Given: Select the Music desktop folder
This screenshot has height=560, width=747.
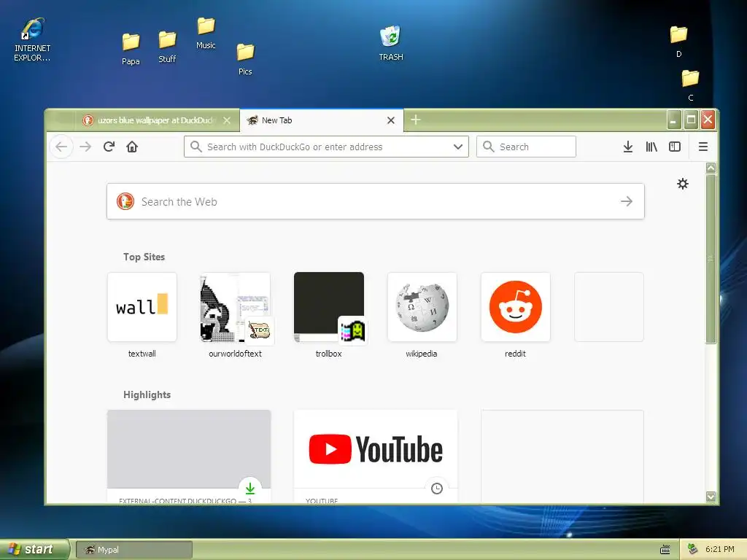Looking at the screenshot, I should click(x=206, y=33).
